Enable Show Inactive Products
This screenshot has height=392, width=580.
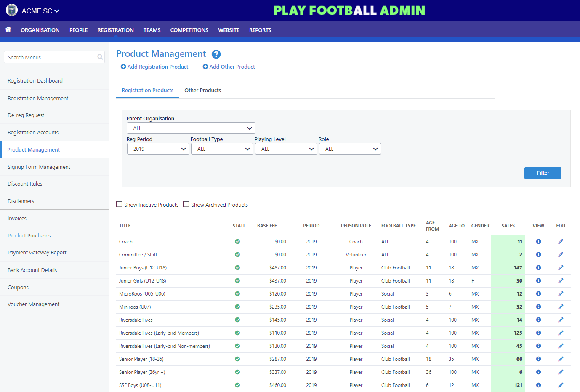click(119, 204)
